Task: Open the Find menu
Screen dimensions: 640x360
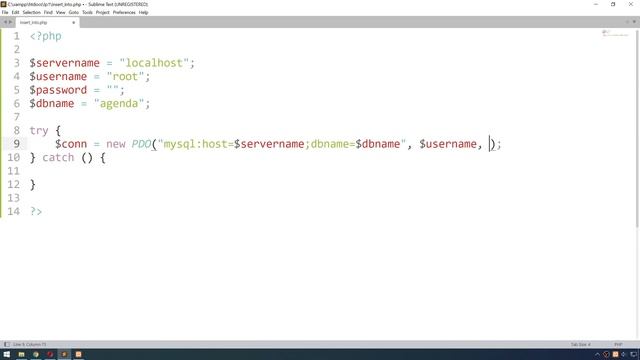Action: [48, 13]
